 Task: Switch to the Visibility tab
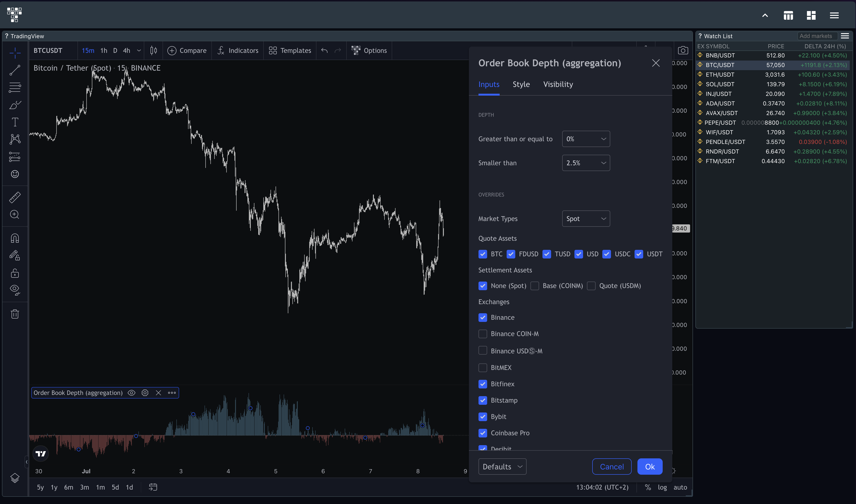click(558, 84)
